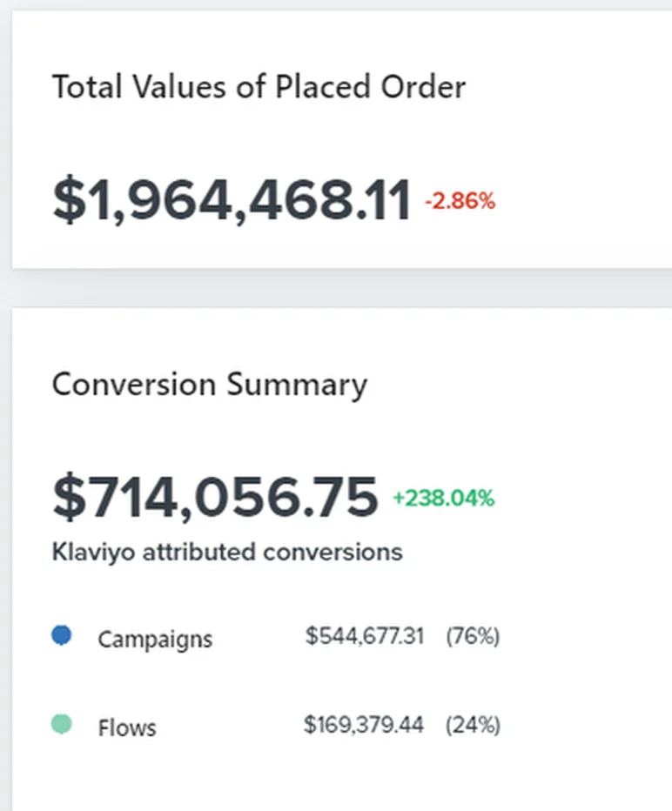Select the $714,056.75 conversions amount
The height and width of the screenshot is (811, 672).
pos(215,497)
